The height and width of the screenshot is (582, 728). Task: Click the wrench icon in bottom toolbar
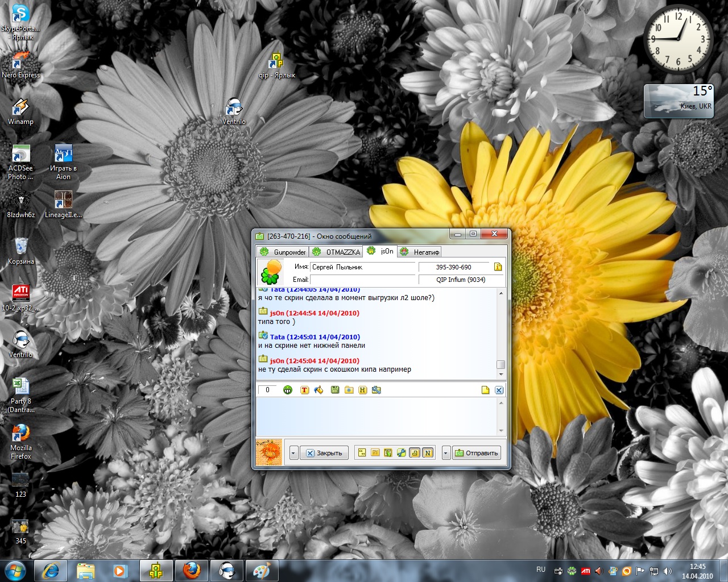402,453
